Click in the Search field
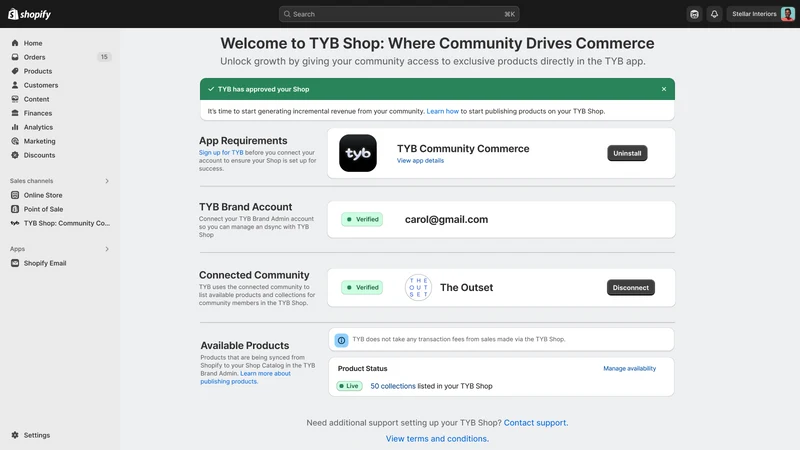The width and height of the screenshot is (800, 450). (x=399, y=14)
